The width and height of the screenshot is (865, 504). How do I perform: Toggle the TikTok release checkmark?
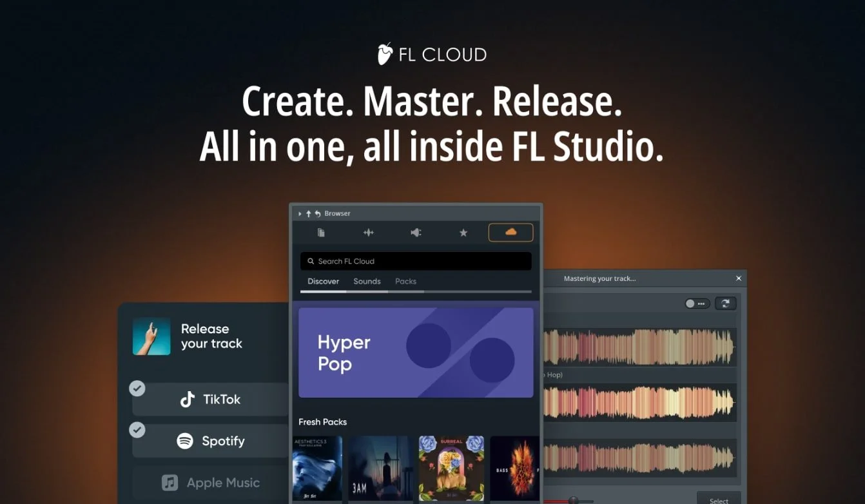(x=137, y=389)
